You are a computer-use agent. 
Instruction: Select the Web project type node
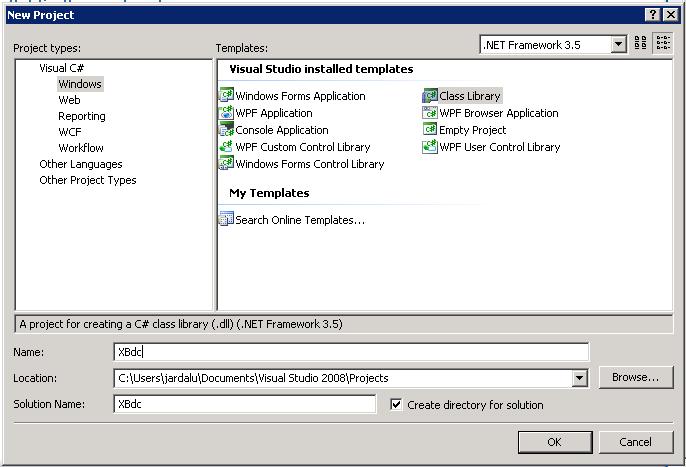coord(69,100)
